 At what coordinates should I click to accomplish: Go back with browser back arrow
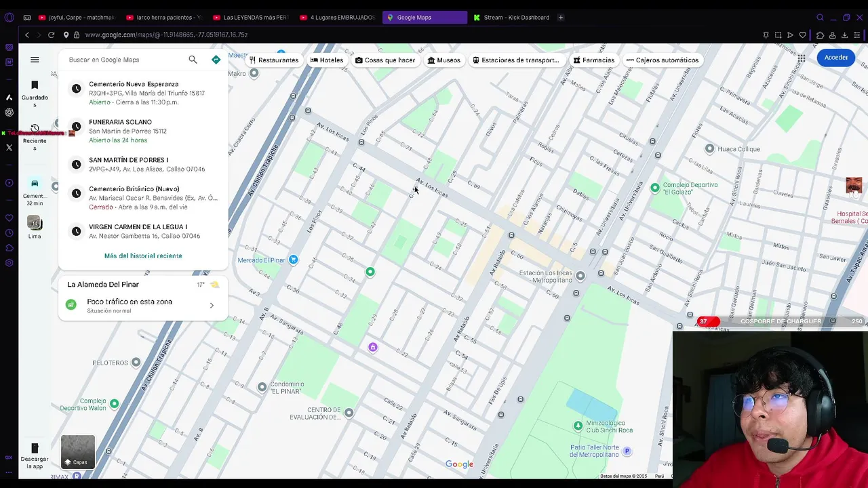pyautogui.click(x=27, y=35)
